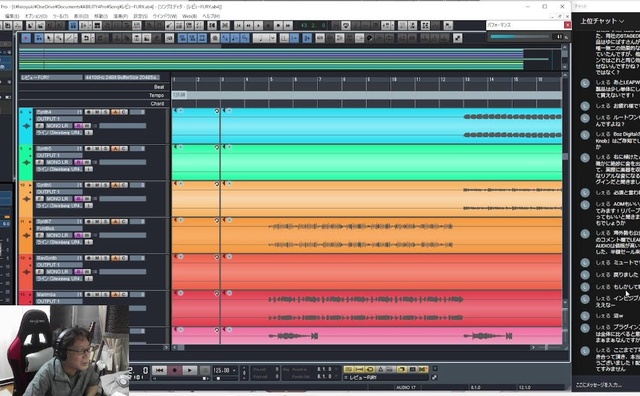640x396 pixels.
Task: Solo the Synth7 track
Action: (105, 221)
